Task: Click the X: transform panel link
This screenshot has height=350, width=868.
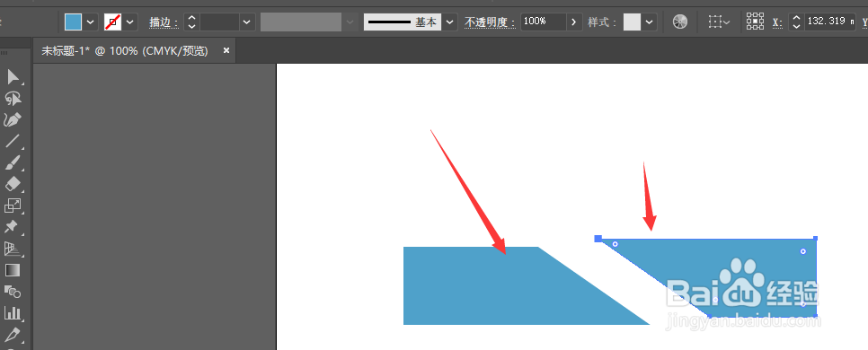Action: (x=778, y=22)
